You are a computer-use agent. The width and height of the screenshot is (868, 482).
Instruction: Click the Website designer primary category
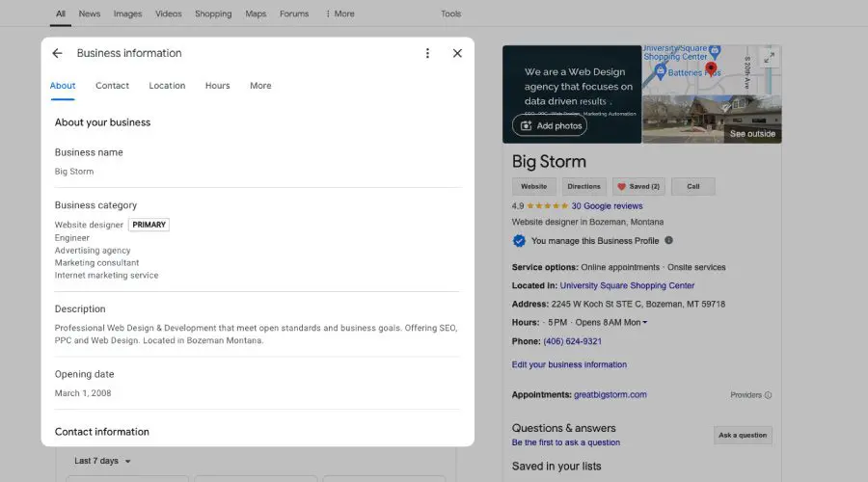pos(89,225)
